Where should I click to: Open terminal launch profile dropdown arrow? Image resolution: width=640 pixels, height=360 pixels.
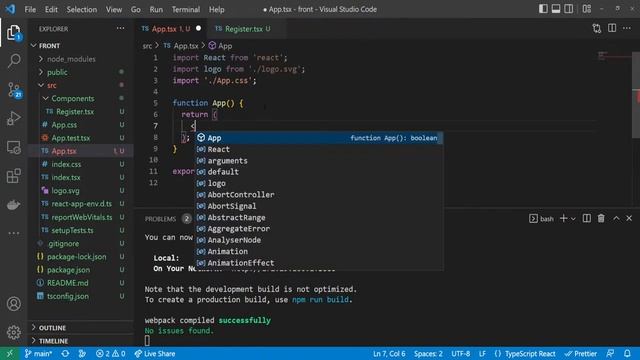tap(573, 219)
